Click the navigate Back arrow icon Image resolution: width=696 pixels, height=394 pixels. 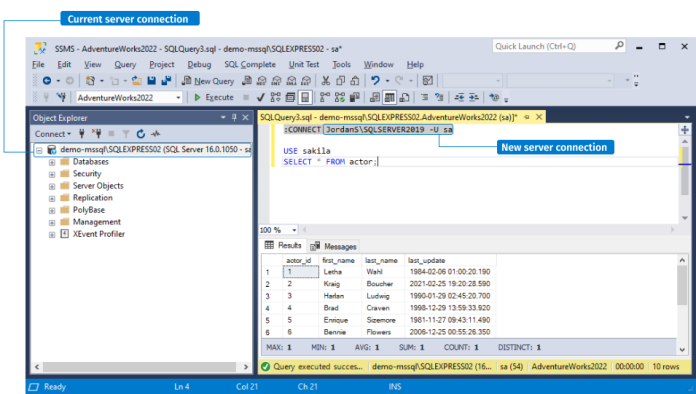[47, 81]
